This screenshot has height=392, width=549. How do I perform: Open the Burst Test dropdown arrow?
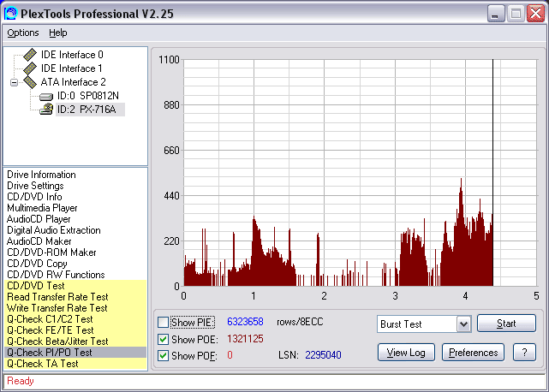pyautogui.click(x=463, y=324)
